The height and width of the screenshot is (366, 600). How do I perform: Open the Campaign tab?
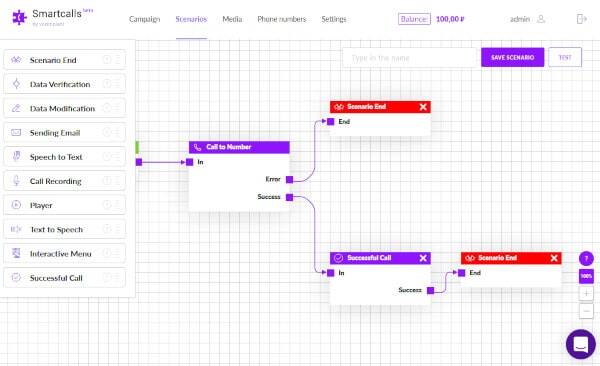(x=144, y=19)
